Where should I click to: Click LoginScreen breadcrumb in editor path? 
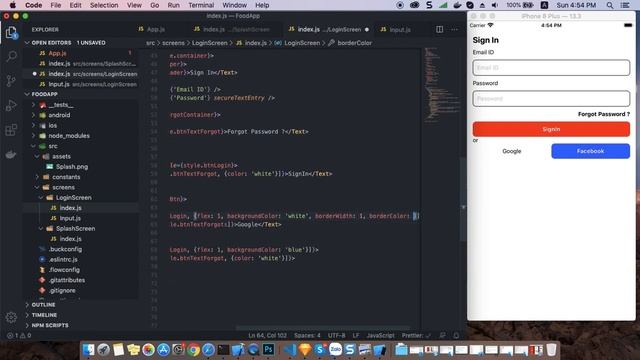point(302,43)
